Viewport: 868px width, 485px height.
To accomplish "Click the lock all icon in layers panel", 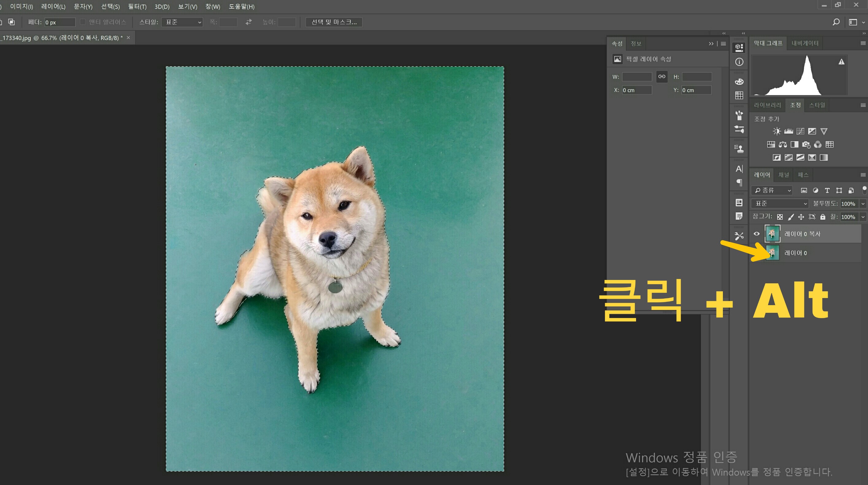I will click(x=823, y=217).
